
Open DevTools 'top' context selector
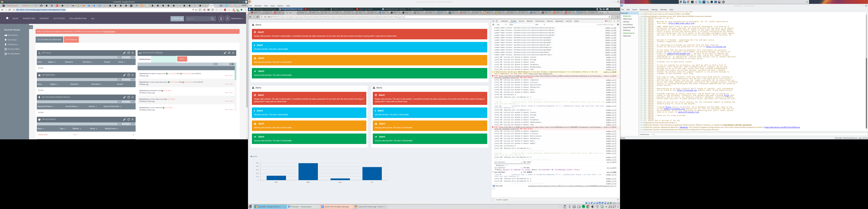pos(501,25)
